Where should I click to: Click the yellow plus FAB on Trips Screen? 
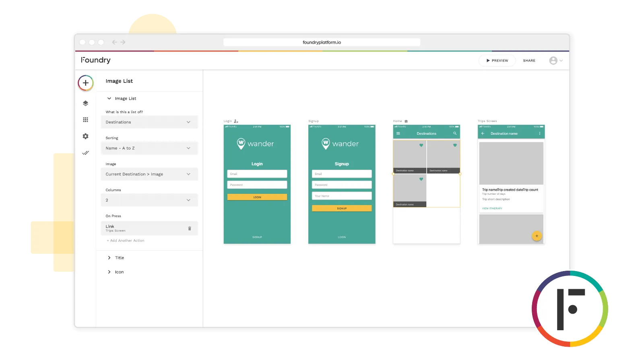point(537,236)
